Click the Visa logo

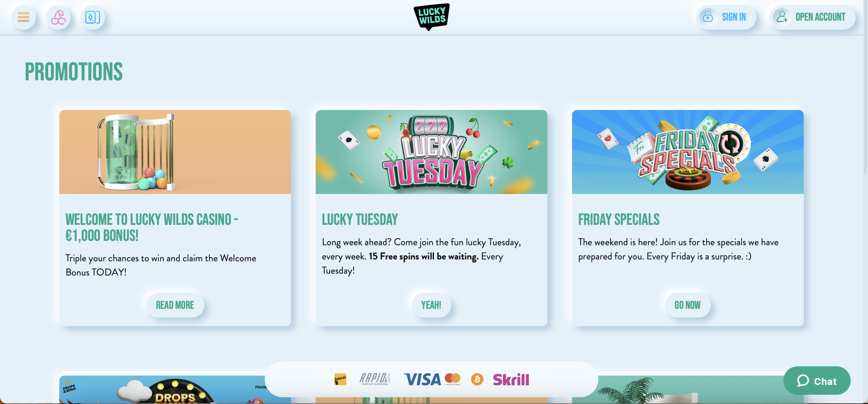(x=422, y=379)
